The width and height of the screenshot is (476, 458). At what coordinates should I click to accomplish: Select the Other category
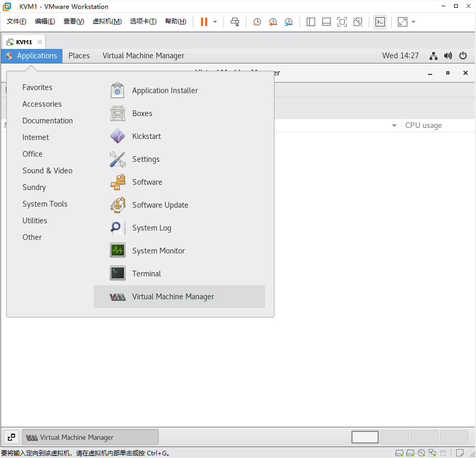32,237
